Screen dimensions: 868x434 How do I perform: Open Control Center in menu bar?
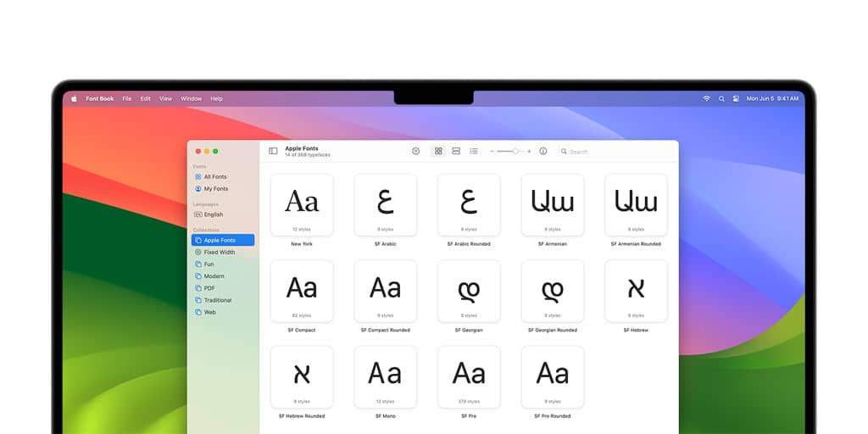pyautogui.click(x=736, y=98)
